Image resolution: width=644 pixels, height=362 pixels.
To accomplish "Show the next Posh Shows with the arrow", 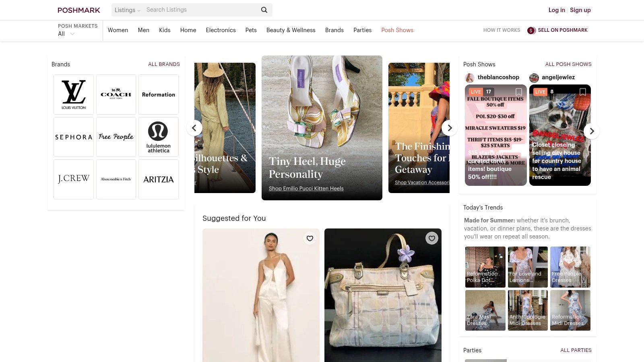I will pyautogui.click(x=592, y=131).
